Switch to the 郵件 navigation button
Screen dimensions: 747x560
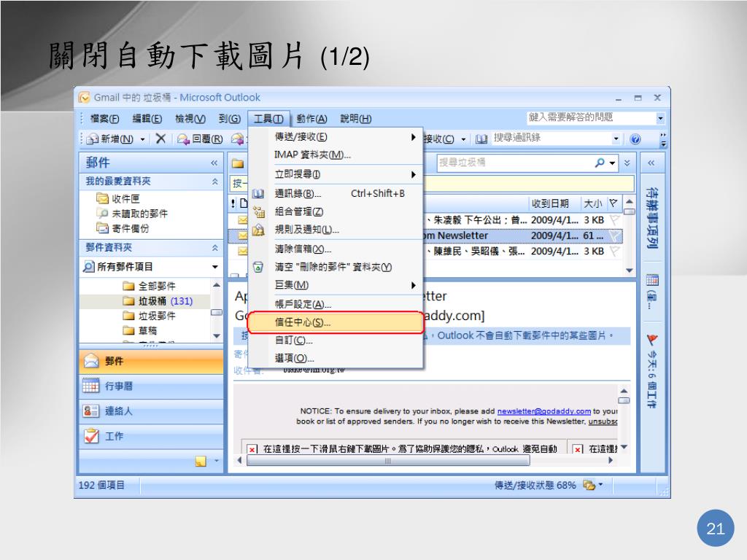(151, 362)
